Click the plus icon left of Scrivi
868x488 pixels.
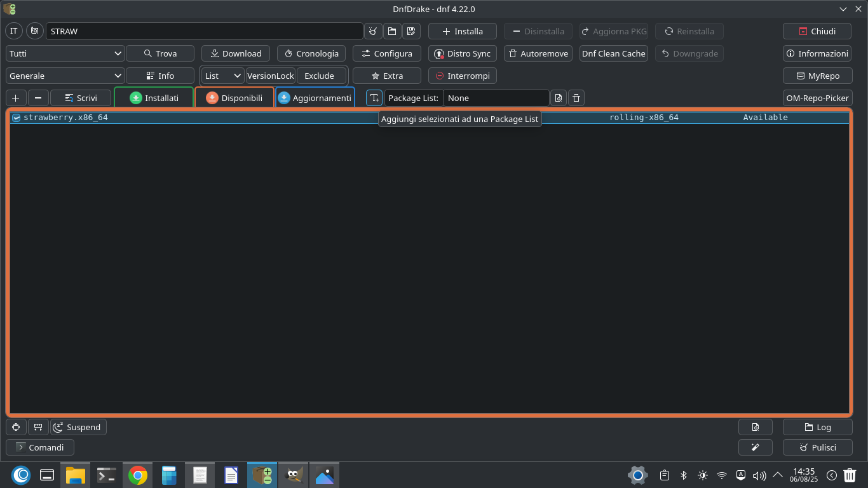16,98
